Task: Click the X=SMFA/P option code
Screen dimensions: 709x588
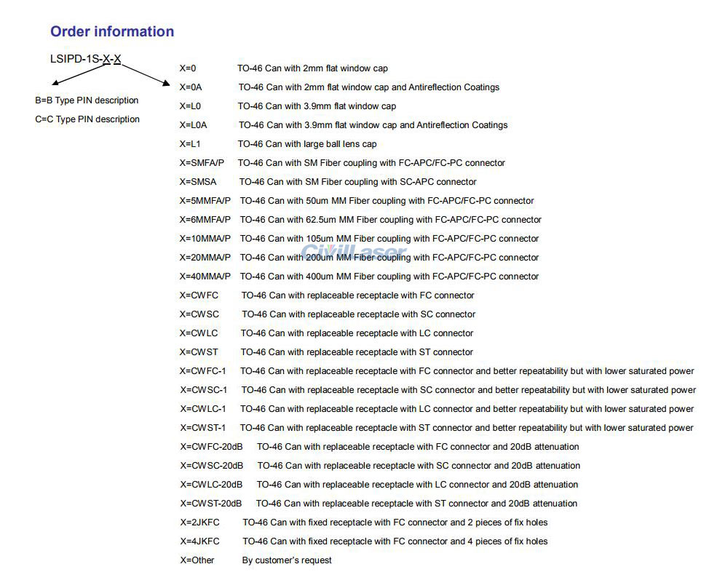Action: pyautogui.click(x=202, y=163)
